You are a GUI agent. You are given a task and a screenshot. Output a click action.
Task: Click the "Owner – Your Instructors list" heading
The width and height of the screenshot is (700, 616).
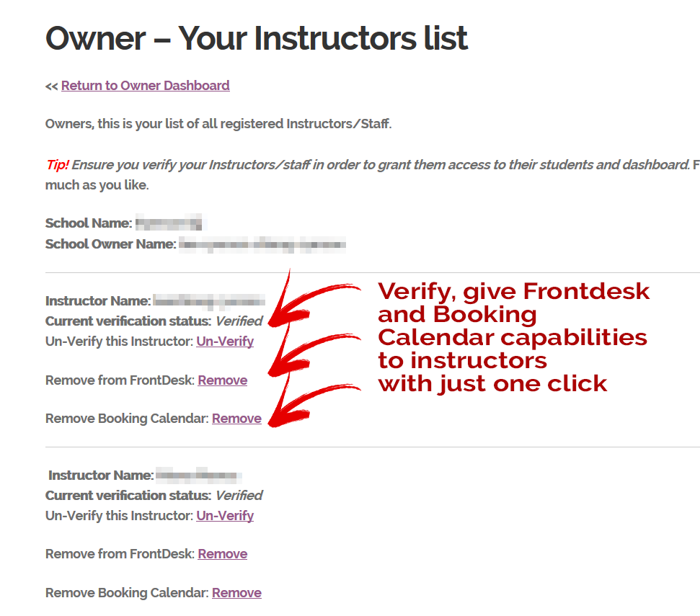[x=257, y=38]
